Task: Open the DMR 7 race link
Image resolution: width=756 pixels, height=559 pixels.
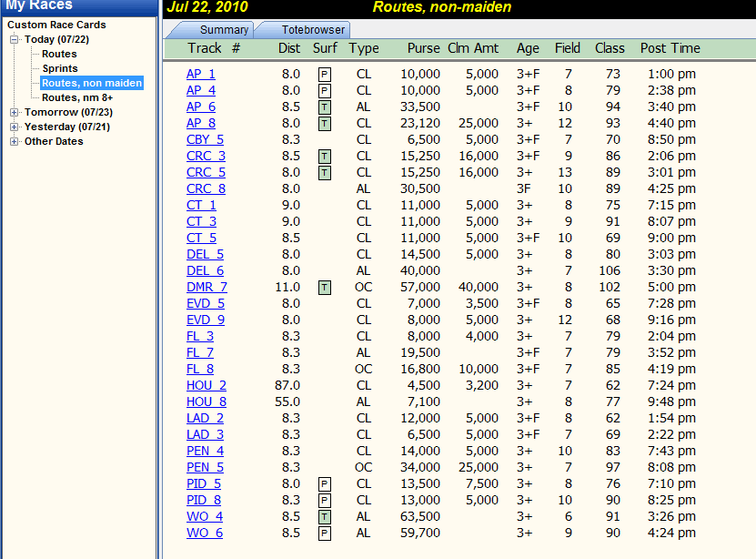Action: (x=207, y=288)
